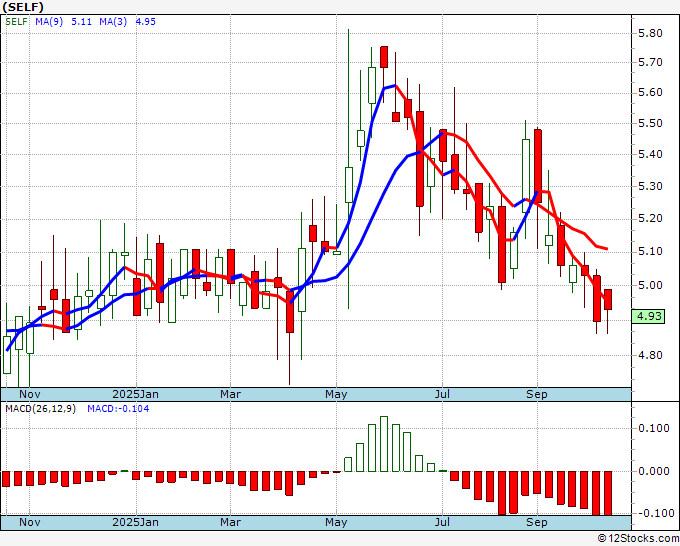Click the 5.00 price axis label
680x546 pixels.
(650, 286)
